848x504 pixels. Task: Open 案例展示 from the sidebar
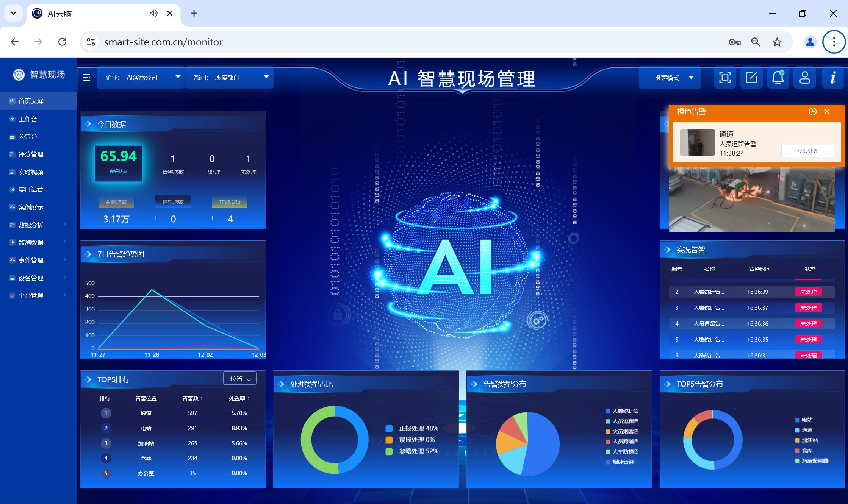click(38, 207)
